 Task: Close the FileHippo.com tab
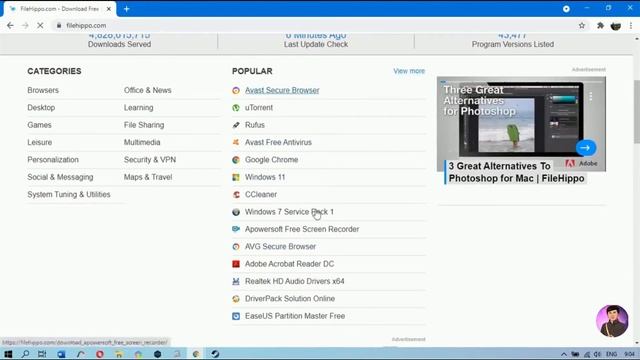109,9
